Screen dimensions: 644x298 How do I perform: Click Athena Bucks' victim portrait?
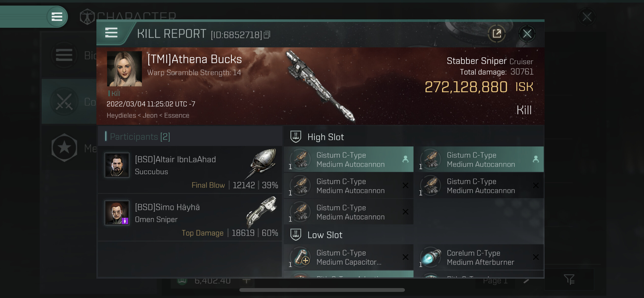point(124,69)
